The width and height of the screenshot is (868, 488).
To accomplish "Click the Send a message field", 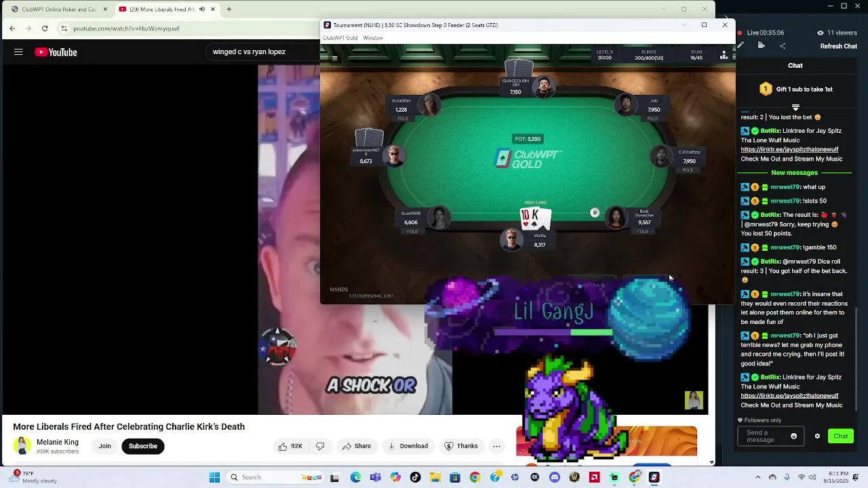I will [770, 436].
